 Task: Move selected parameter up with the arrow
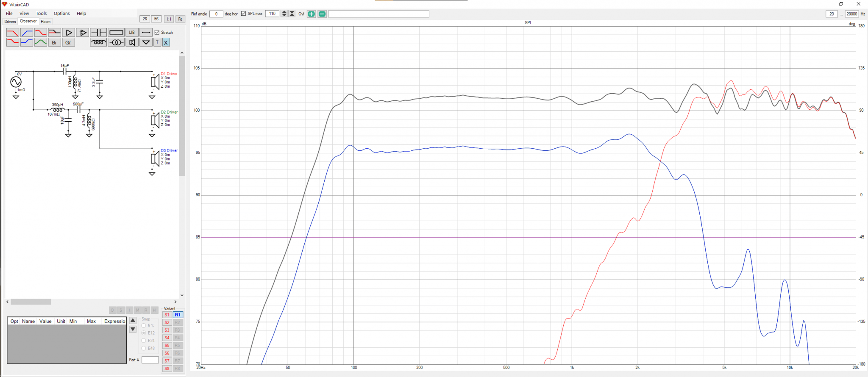(x=133, y=320)
